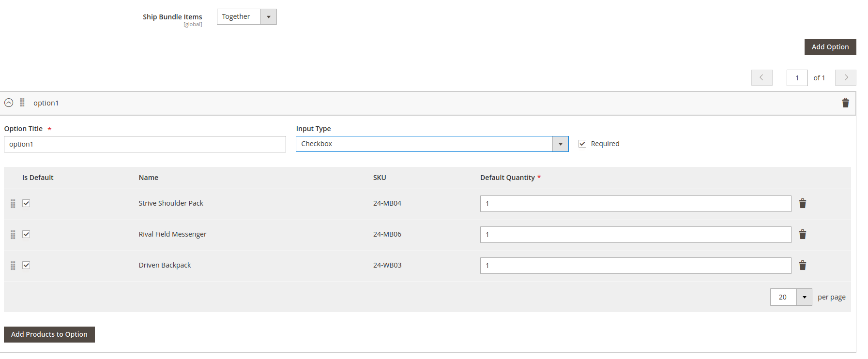Image resolution: width=868 pixels, height=359 pixels.
Task: Open the Ship Bundle Items dropdown
Action: coord(246,17)
